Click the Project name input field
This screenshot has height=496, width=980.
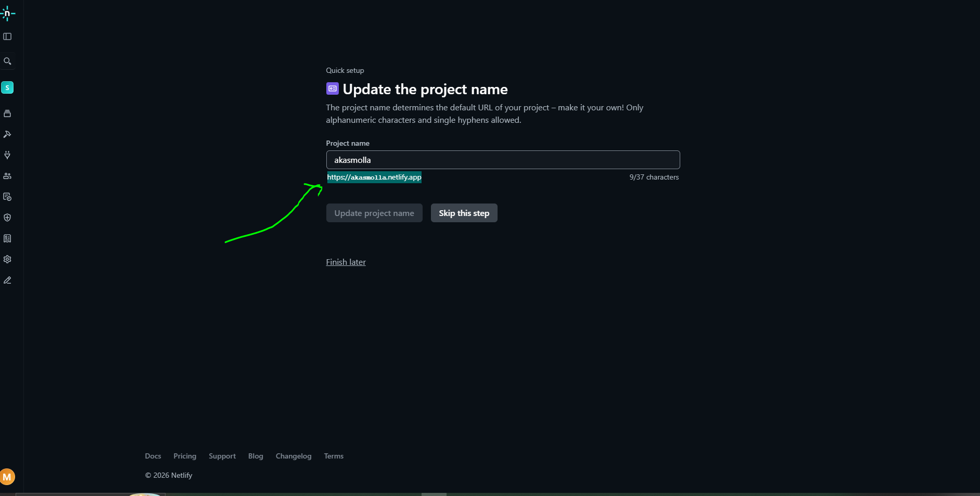click(x=503, y=160)
